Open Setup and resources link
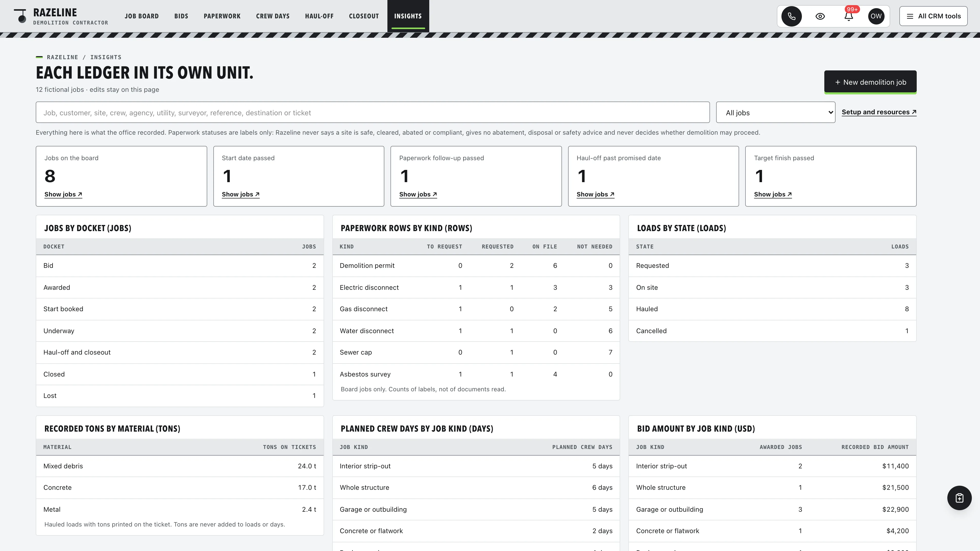 (x=879, y=112)
